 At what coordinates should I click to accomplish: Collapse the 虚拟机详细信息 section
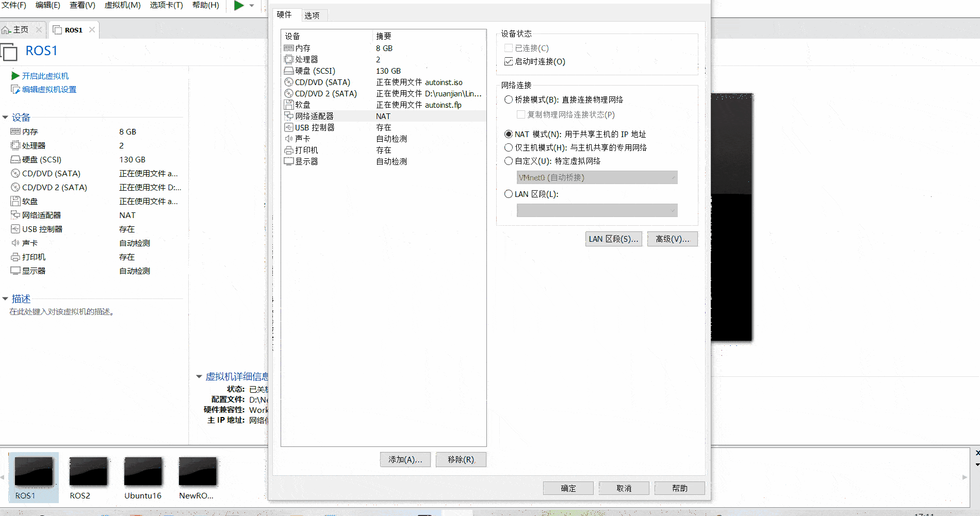[199, 376]
